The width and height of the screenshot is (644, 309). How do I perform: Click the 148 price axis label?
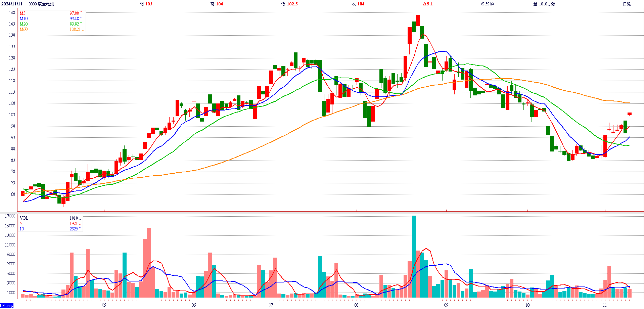coord(12,12)
